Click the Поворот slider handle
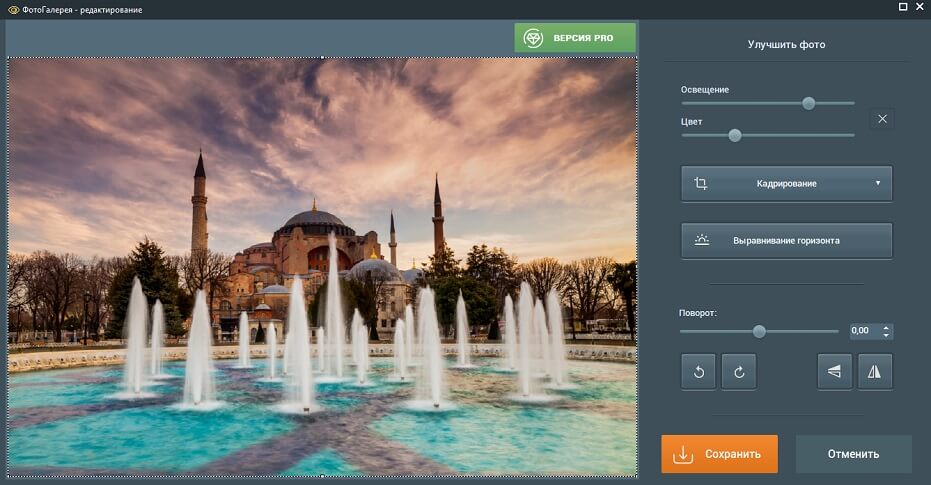The image size is (931, 485). point(759,331)
